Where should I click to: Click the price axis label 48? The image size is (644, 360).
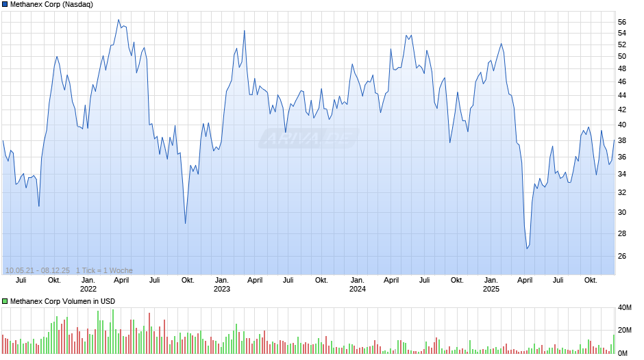point(622,69)
